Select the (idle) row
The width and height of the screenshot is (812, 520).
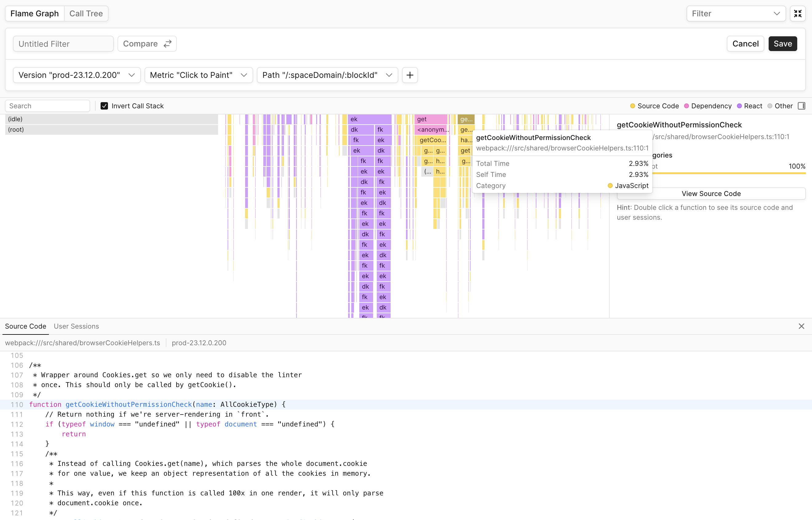coord(111,119)
